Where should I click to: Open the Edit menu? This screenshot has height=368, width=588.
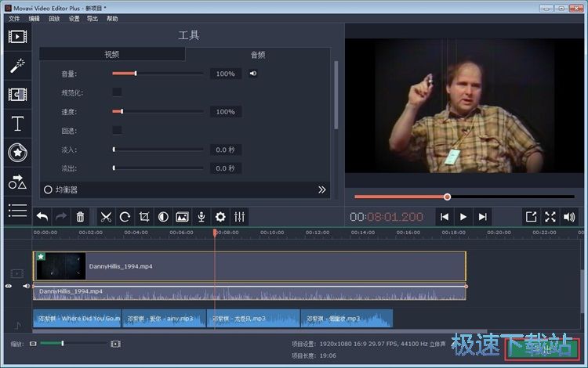pyautogui.click(x=34, y=19)
